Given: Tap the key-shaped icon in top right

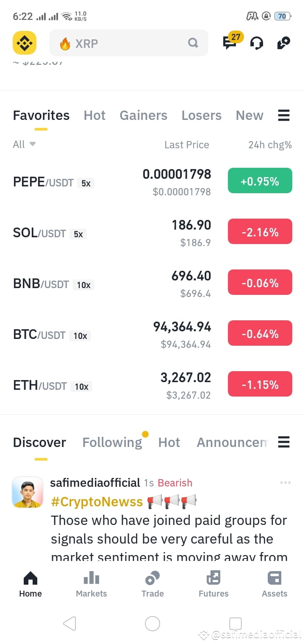Looking at the screenshot, I should click(283, 43).
